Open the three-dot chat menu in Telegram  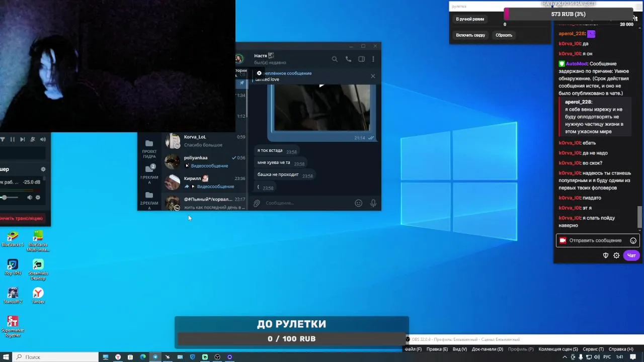(x=373, y=59)
